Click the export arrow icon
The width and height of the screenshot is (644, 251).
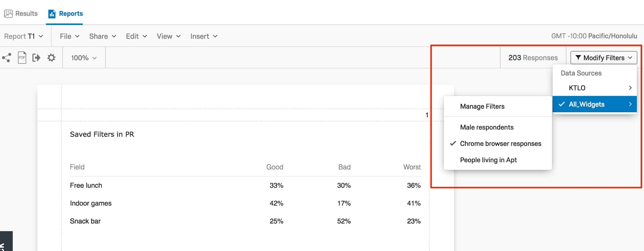[36, 58]
